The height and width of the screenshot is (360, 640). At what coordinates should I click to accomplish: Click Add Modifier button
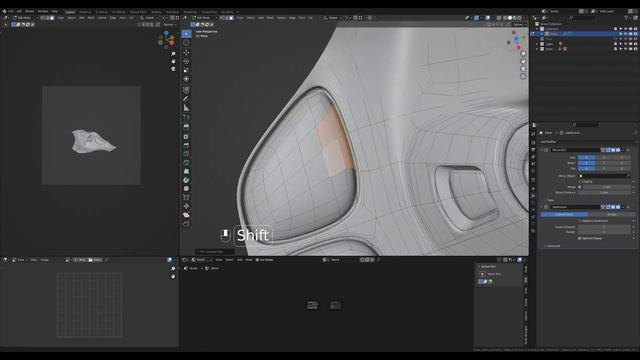588,142
